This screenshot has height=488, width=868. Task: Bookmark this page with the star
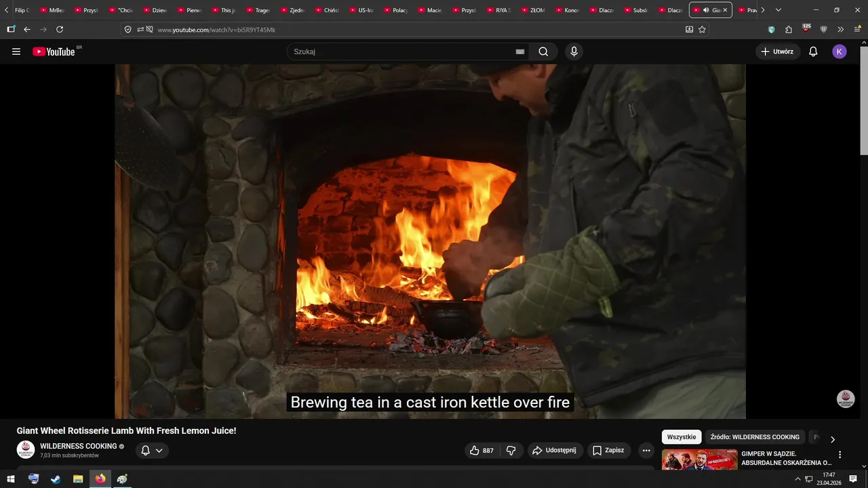[x=702, y=29]
